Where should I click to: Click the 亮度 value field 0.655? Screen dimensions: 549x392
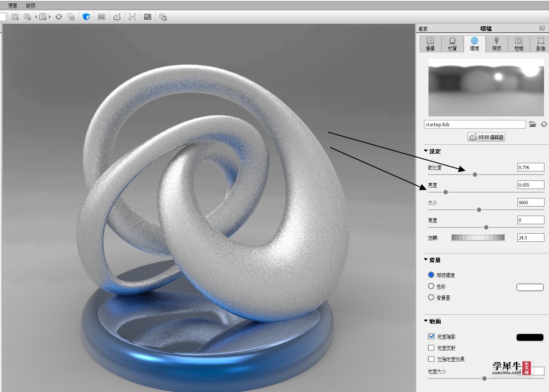click(x=531, y=185)
